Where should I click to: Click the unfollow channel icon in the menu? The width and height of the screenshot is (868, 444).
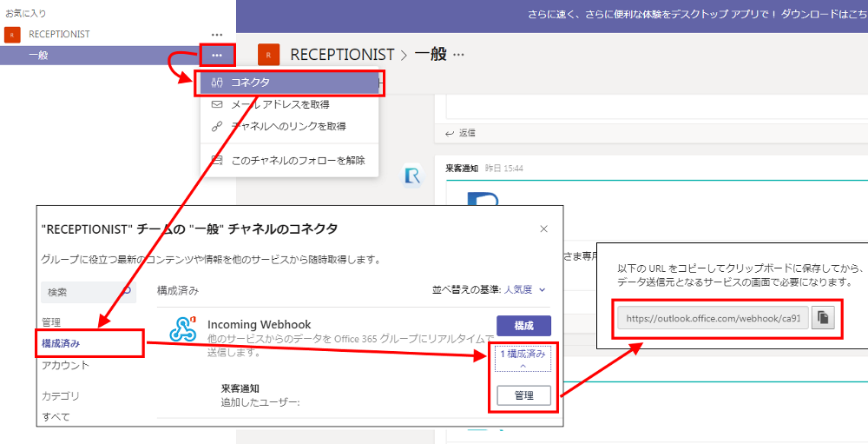click(x=217, y=161)
